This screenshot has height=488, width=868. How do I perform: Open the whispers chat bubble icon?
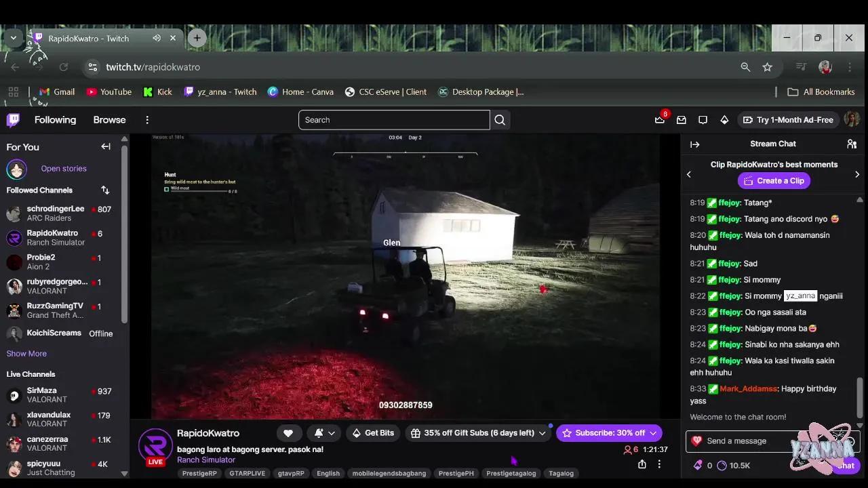coord(703,120)
